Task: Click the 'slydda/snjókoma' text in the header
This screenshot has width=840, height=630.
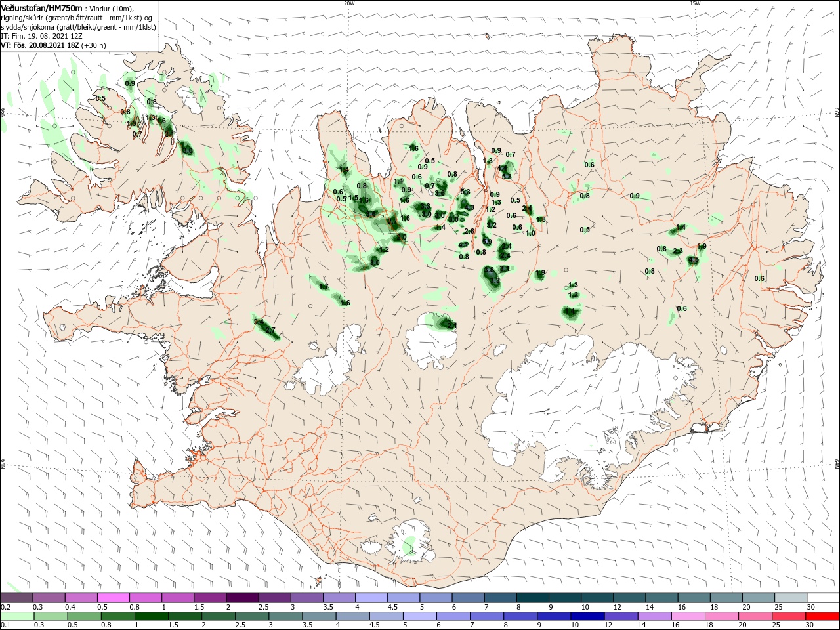Action: (26, 27)
